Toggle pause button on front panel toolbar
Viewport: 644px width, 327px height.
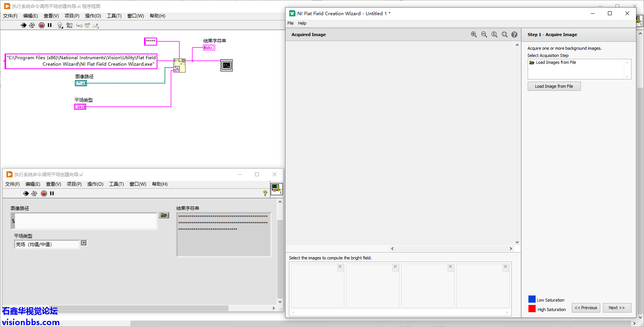pyautogui.click(x=52, y=193)
